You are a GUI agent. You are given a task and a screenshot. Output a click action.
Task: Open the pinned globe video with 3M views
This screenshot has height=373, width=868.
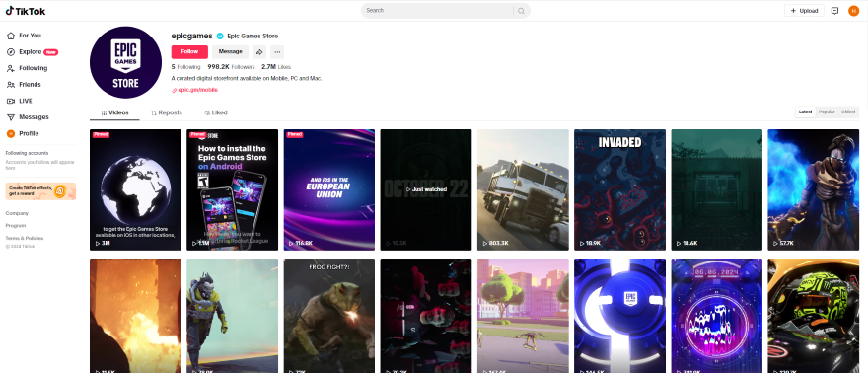[x=136, y=189]
